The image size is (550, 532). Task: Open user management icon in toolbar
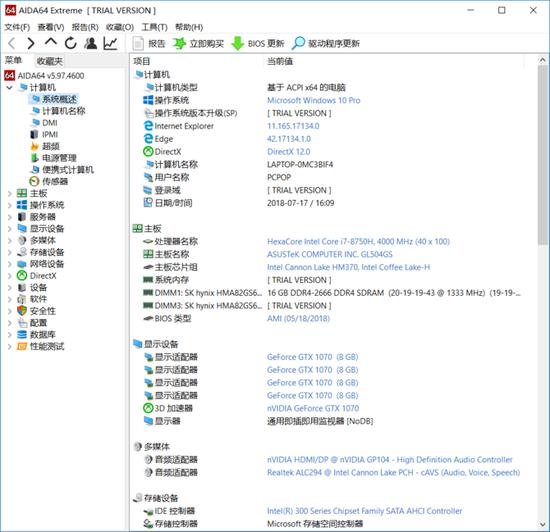[x=91, y=43]
